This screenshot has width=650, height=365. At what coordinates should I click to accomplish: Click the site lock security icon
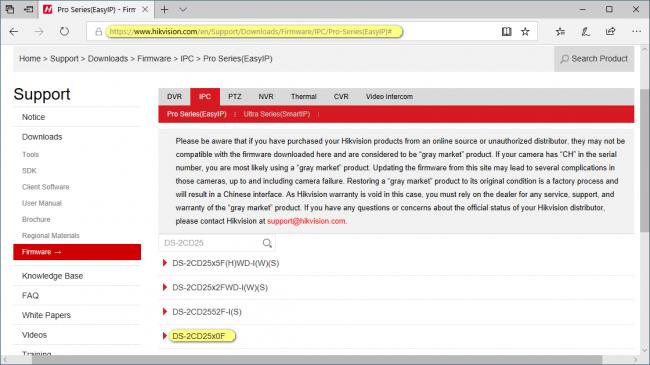98,32
